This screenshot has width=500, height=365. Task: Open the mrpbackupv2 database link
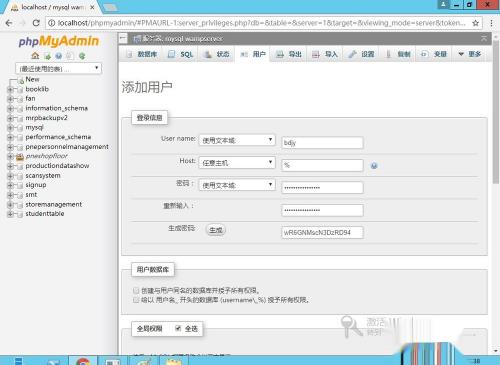tap(47, 118)
